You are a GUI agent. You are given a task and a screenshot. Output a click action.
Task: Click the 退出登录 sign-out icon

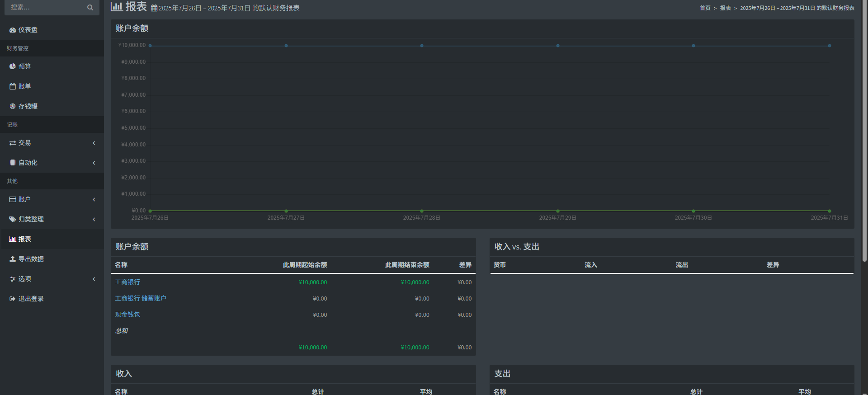(13, 299)
